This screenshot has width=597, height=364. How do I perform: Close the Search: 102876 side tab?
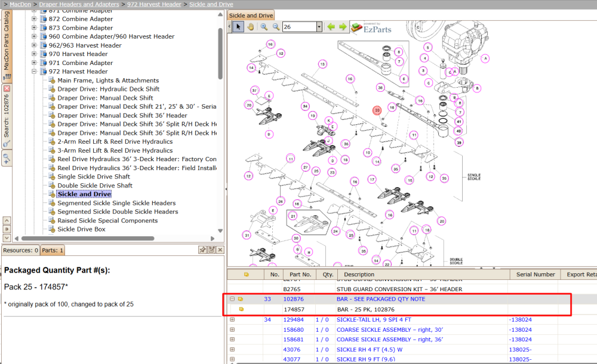[x=7, y=88]
